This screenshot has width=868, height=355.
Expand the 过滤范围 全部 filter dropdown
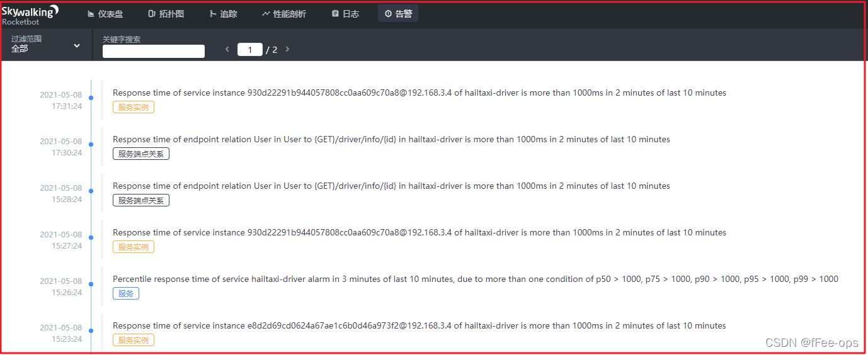tap(46, 44)
